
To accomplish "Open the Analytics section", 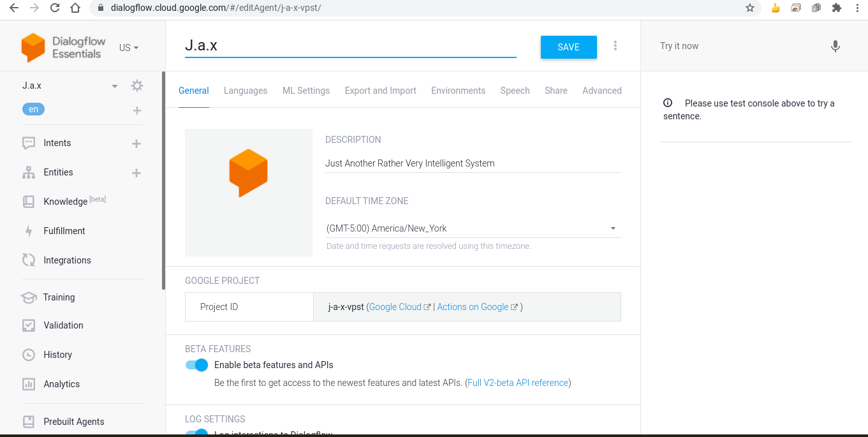I will [x=61, y=384].
